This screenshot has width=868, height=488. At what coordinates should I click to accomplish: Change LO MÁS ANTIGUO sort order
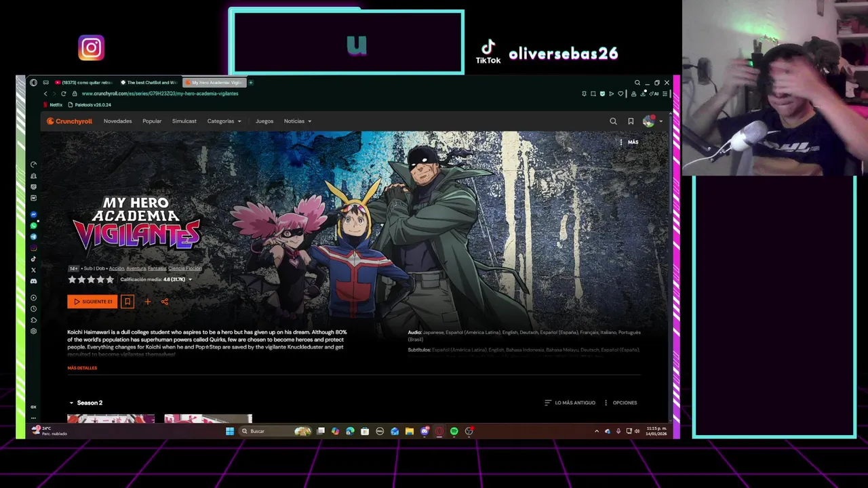570,403
